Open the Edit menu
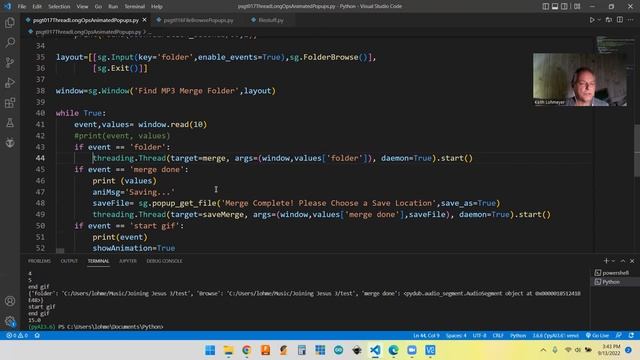Screen dimensions: 640x360 (x=37, y=7)
